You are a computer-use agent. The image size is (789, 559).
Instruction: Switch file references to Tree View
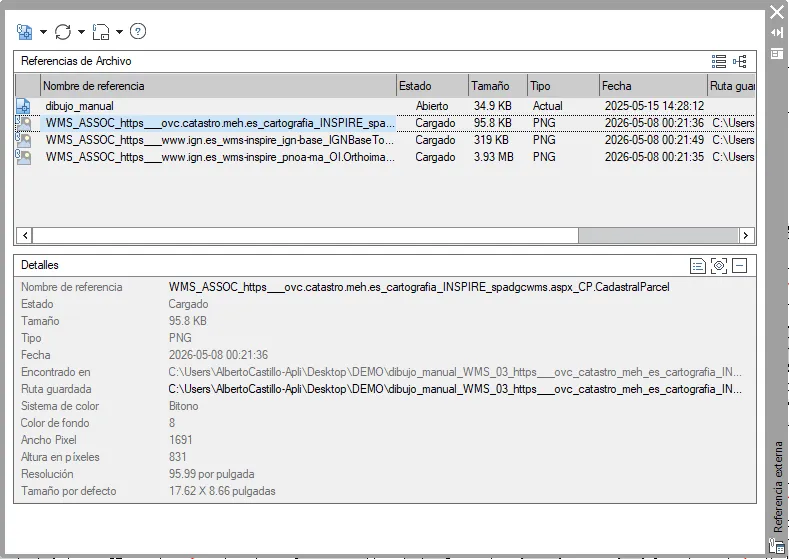(x=740, y=61)
